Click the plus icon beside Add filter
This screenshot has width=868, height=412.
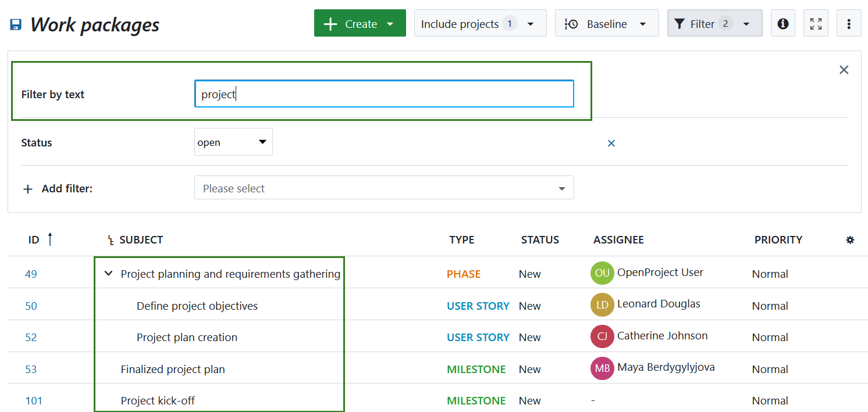[x=28, y=188]
